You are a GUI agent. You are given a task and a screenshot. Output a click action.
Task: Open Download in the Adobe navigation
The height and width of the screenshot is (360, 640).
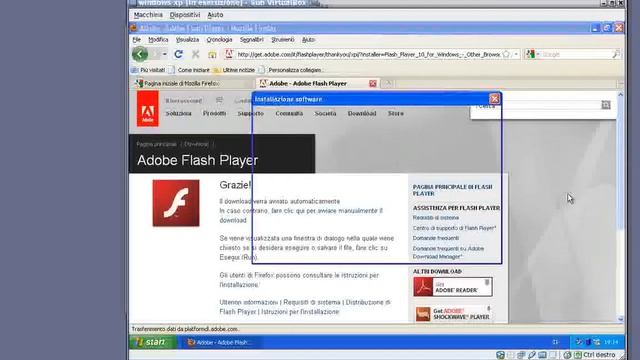tap(362, 113)
